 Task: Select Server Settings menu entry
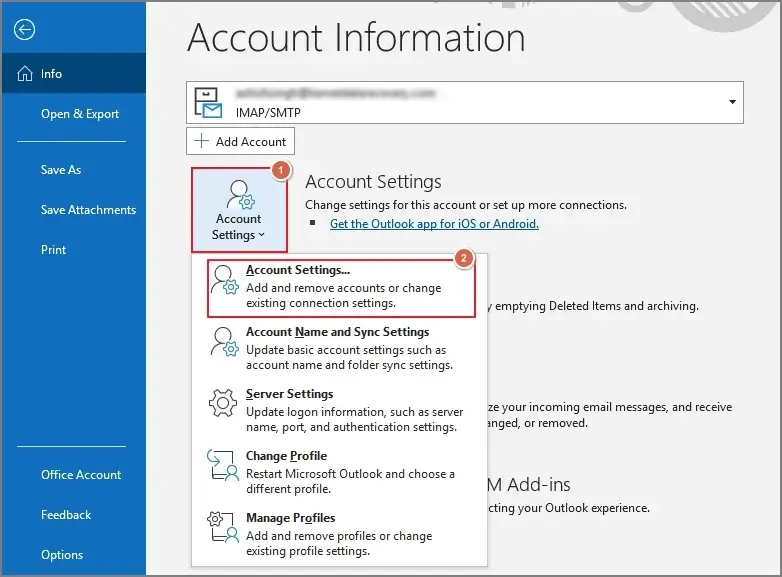pyautogui.click(x=339, y=410)
